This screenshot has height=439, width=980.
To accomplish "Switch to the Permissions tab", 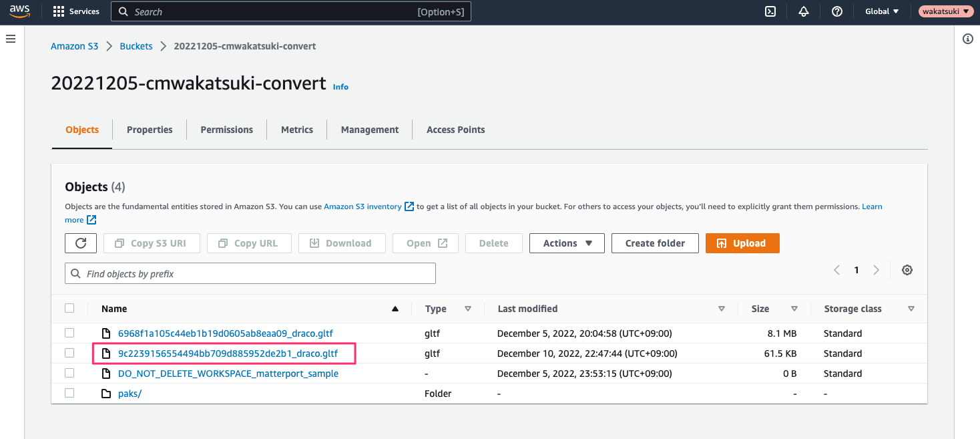I will (226, 130).
